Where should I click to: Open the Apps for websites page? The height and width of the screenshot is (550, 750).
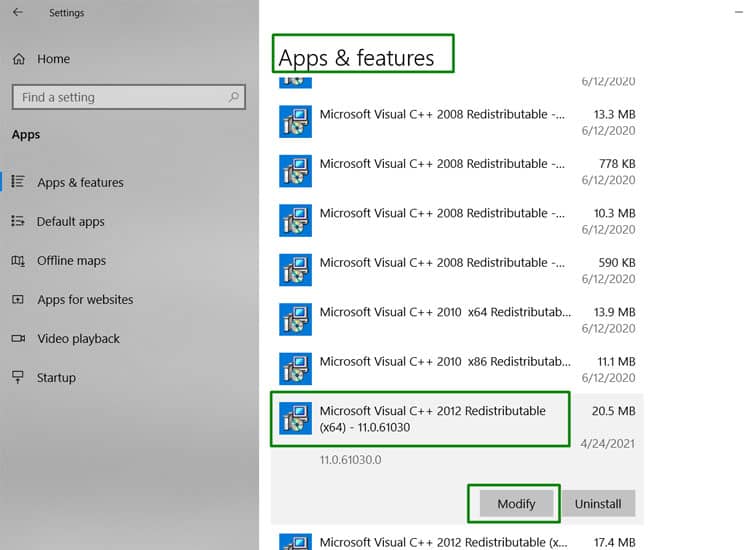[85, 299]
